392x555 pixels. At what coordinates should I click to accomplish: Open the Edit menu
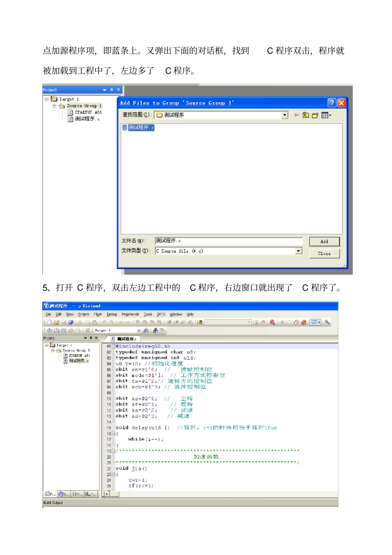click(59, 314)
